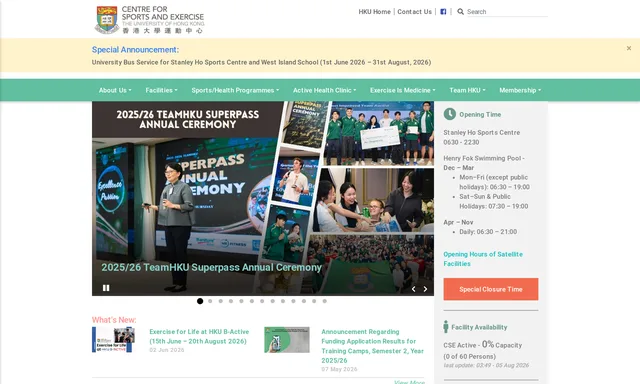This screenshot has width=640, height=384.
Task: Open the Funding Application Results announcement
Action: [x=373, y=346]
